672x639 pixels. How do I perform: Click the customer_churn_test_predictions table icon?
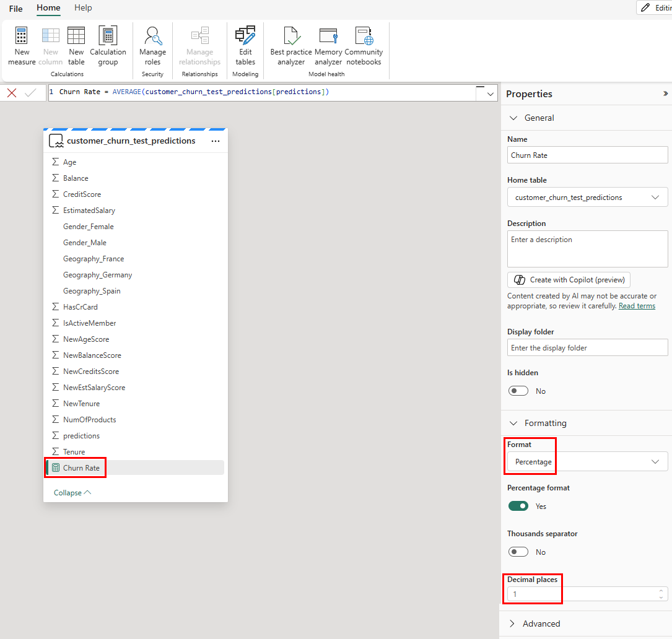[56, 141]
